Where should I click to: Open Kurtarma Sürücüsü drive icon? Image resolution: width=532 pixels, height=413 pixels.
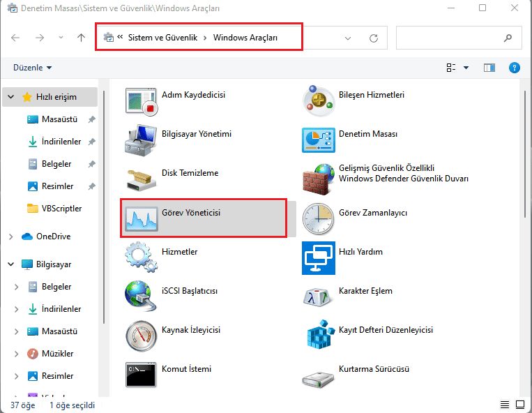318,380
